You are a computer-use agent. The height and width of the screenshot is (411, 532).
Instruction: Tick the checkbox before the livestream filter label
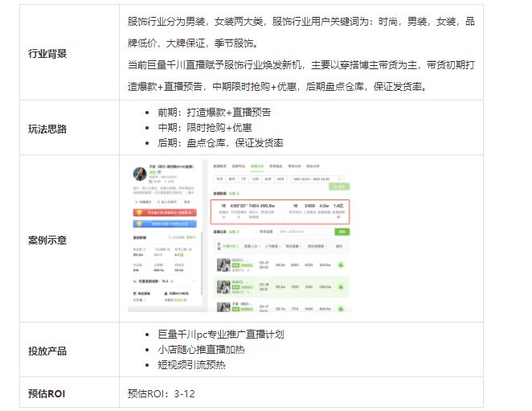point(255,232)
